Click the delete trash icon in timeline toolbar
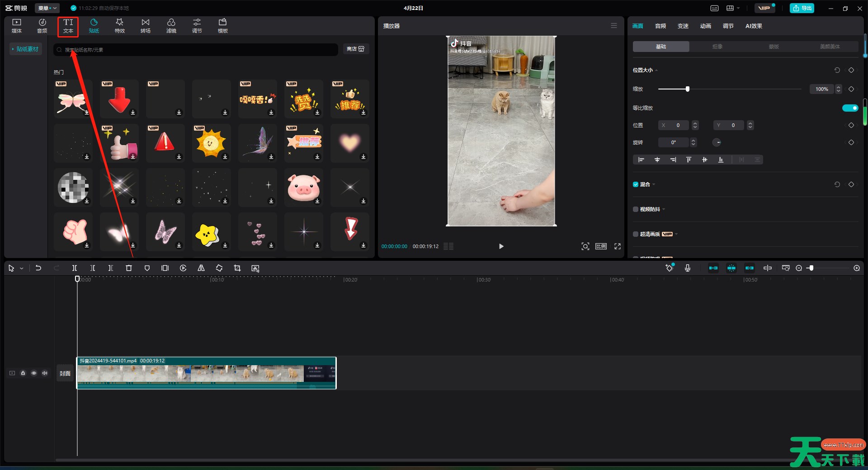 click(129, 268)
